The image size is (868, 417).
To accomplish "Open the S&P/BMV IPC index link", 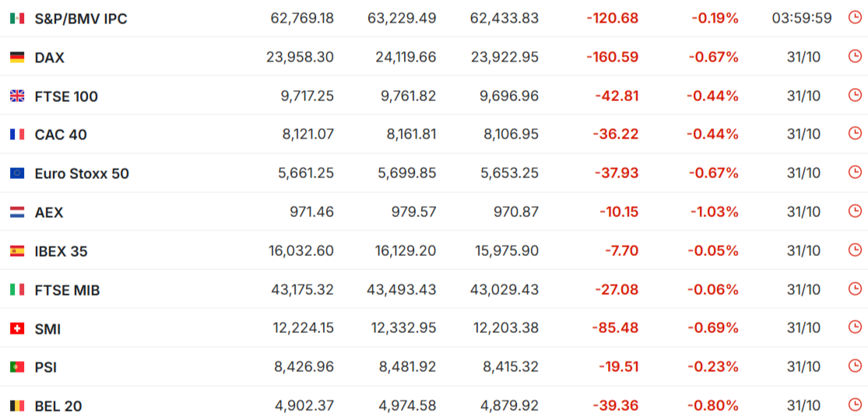I will click(81, 18).
